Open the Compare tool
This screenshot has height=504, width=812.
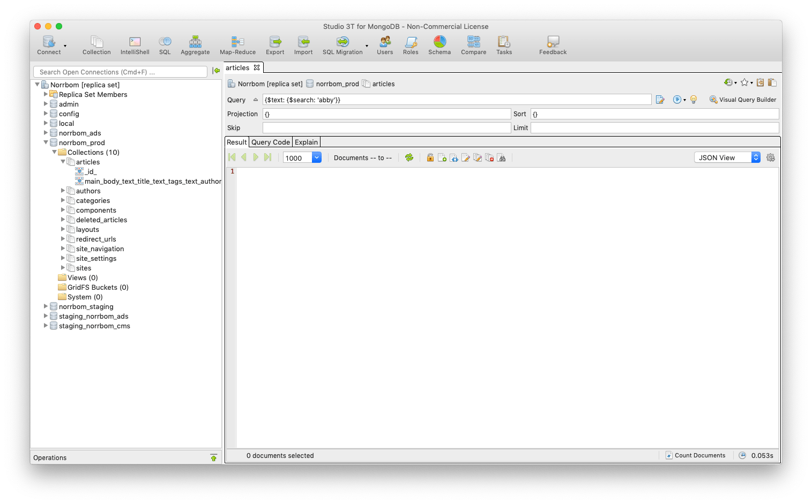[473, 45]
